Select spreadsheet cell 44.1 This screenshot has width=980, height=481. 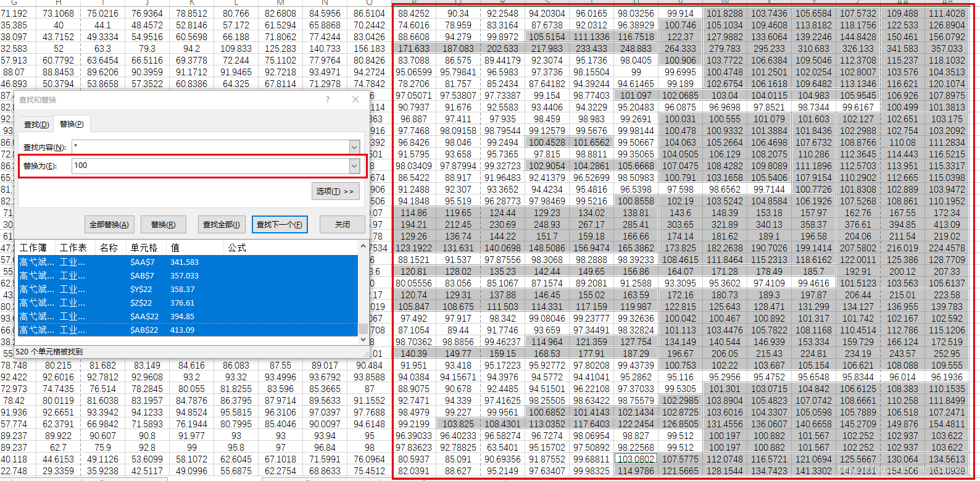click(x=102, y=25)
